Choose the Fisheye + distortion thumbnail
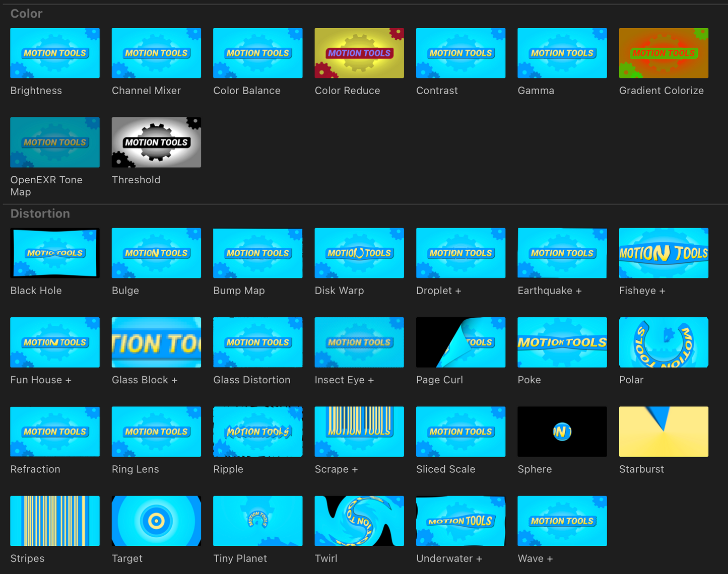This screenshot has width=728, height=574. point(664,253)
